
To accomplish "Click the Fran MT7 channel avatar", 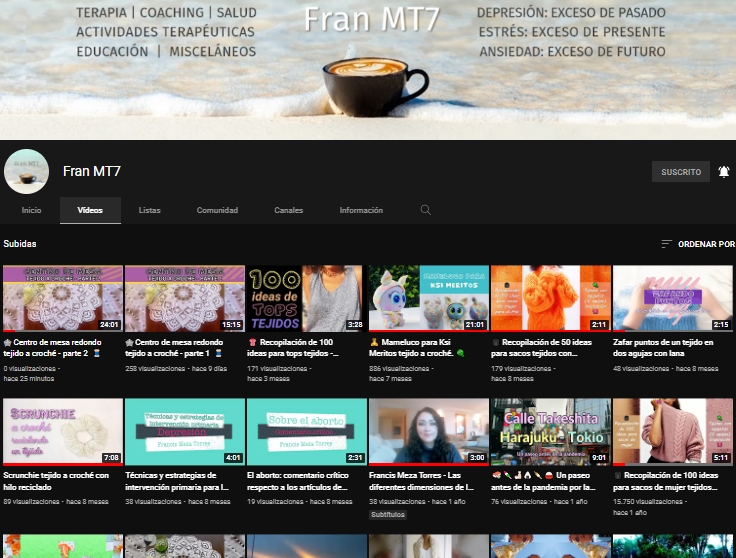I will [x=26, y=172].
